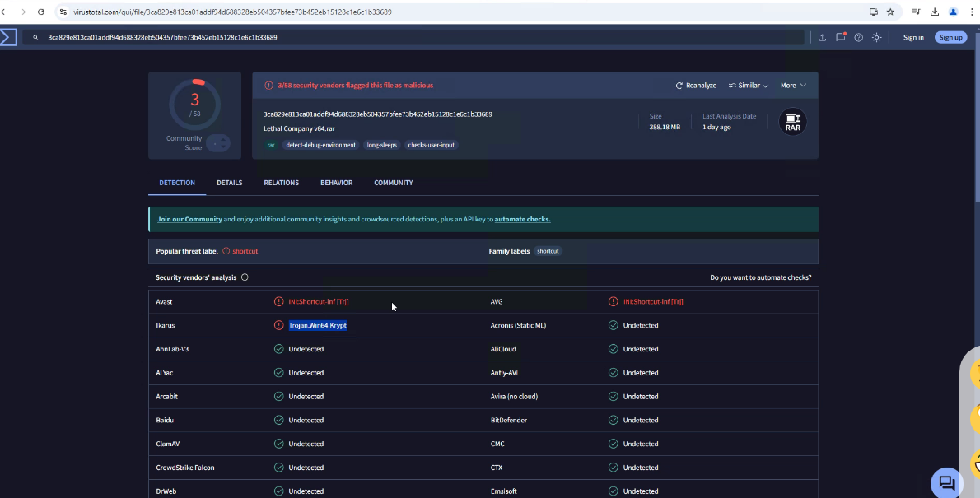
Task: Click Do you want to automate checks?
Action: click(x=761, y=277)
